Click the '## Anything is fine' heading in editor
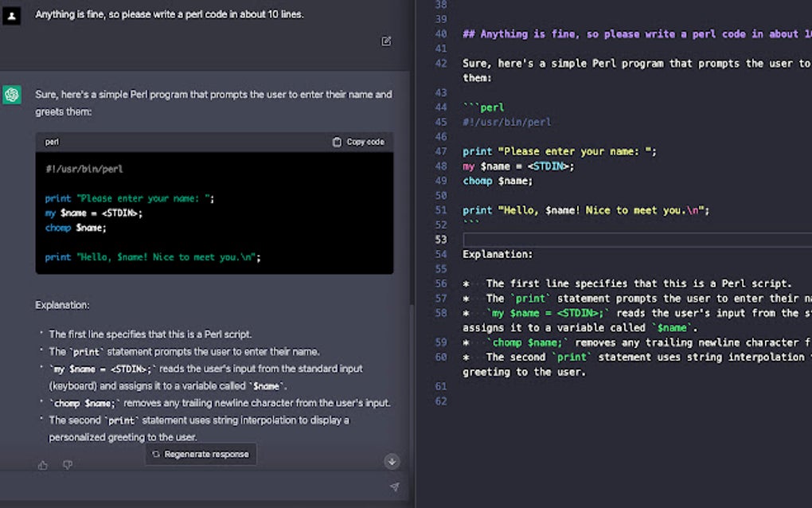Screen dimensions: 812x508 637,34
